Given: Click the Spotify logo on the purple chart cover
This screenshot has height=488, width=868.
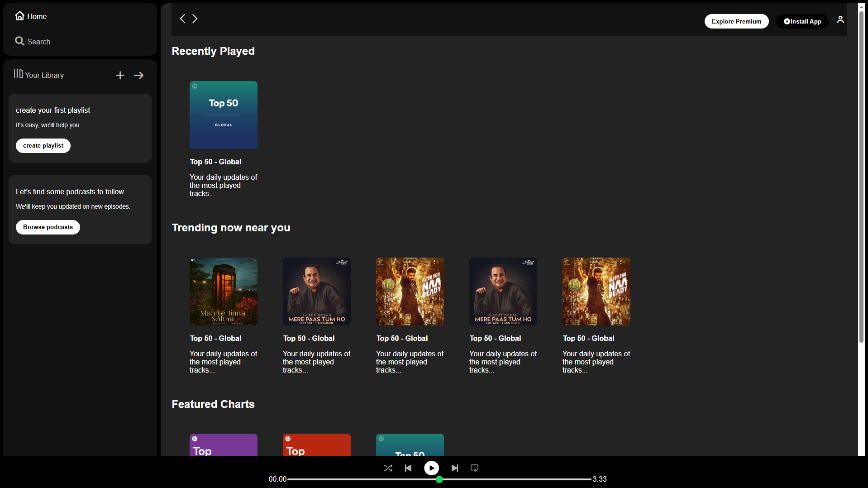Looking at the screenshot, I should pos(195,439).
